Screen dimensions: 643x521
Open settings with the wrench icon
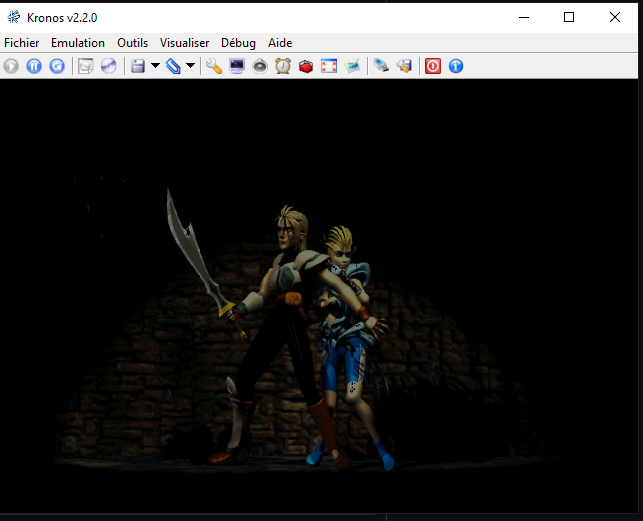(214, 66)
